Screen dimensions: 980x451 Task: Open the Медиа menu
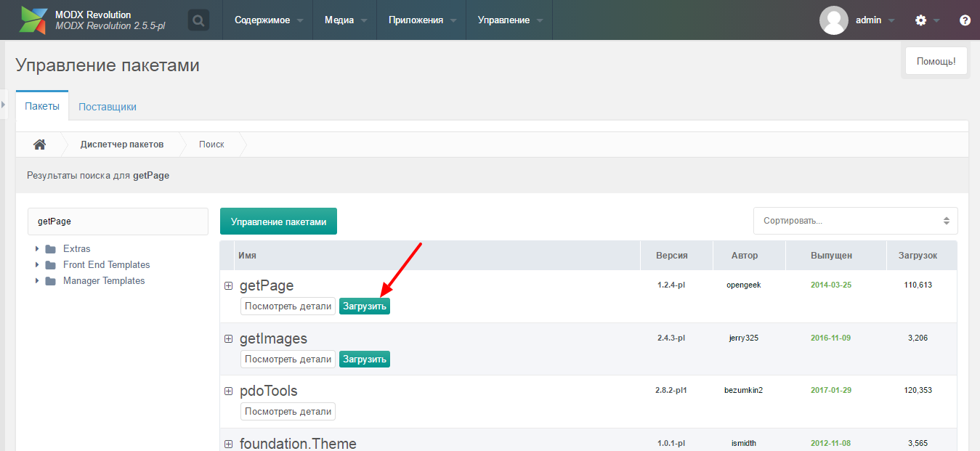pos(345,20)
